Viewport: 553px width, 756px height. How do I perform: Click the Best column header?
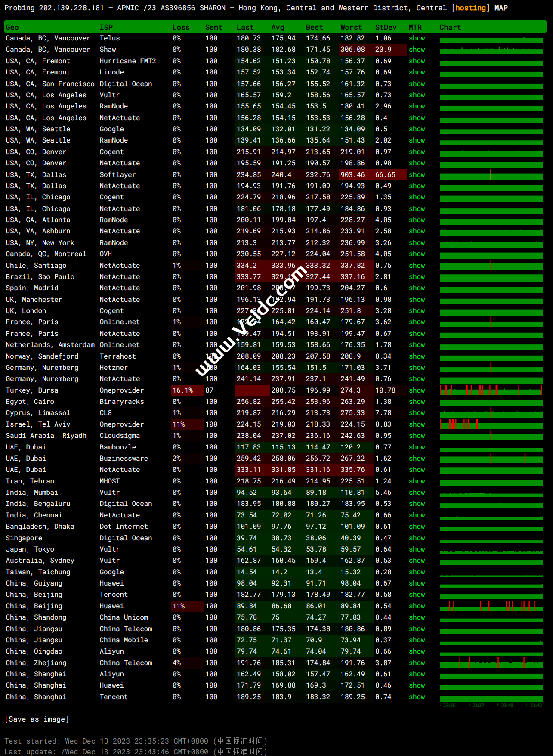315,27
